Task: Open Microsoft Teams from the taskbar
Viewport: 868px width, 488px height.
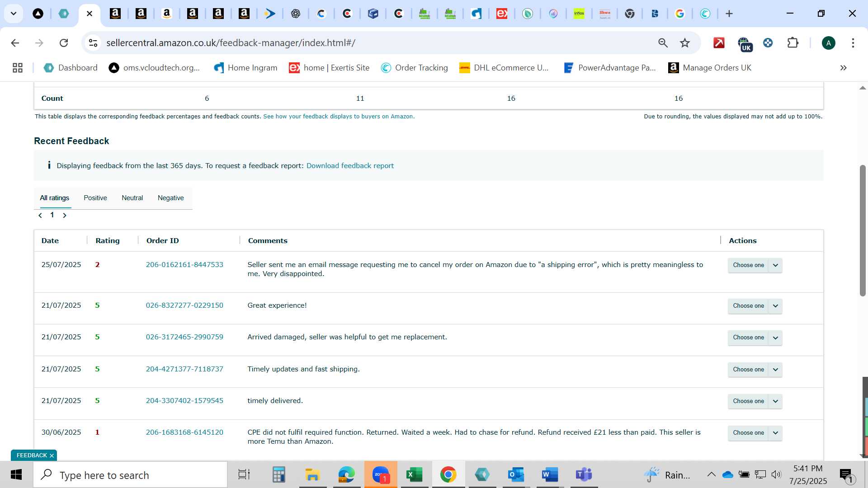Action: point(584,474)
